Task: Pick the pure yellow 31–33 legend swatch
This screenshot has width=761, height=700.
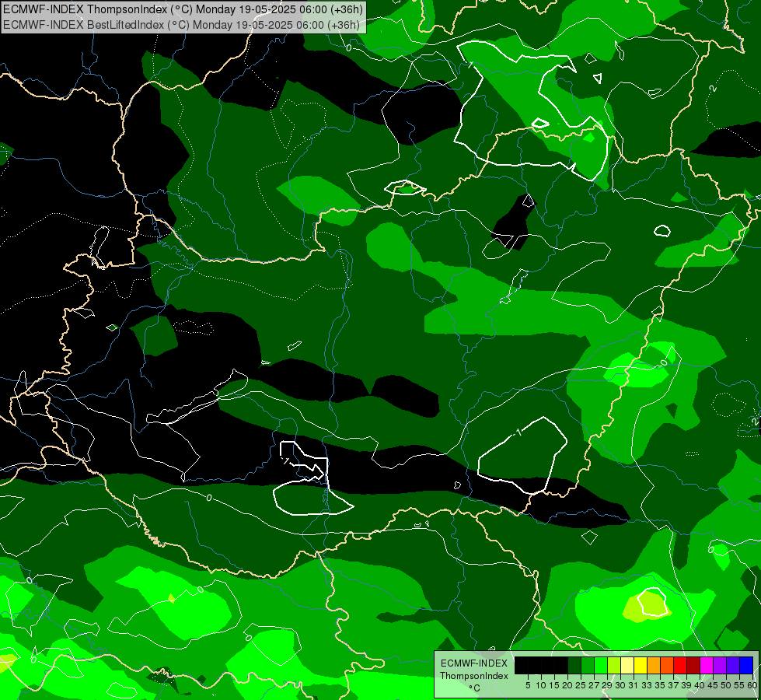Action: tap(641, 665)
